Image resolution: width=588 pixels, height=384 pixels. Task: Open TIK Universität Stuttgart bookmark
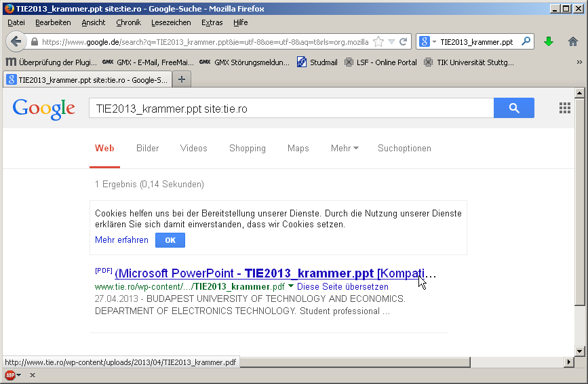[x=469, y=62]
